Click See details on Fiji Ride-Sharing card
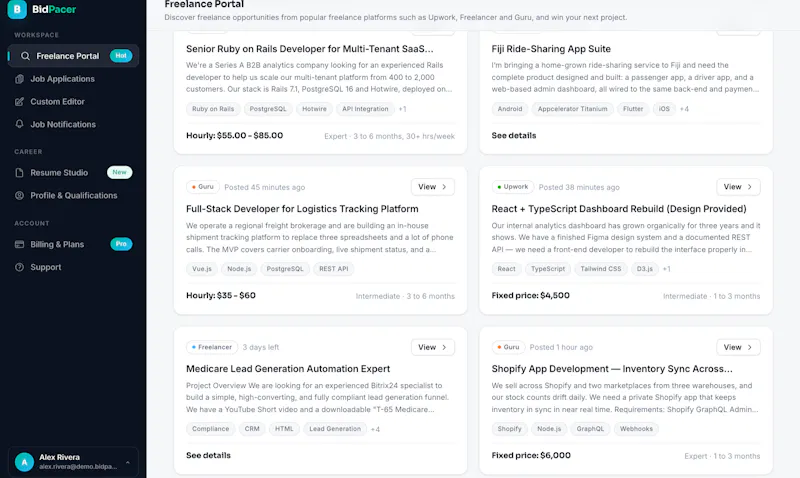Image resolution: width=800 pixels, height=478 pixels. (x=514, y=136)
